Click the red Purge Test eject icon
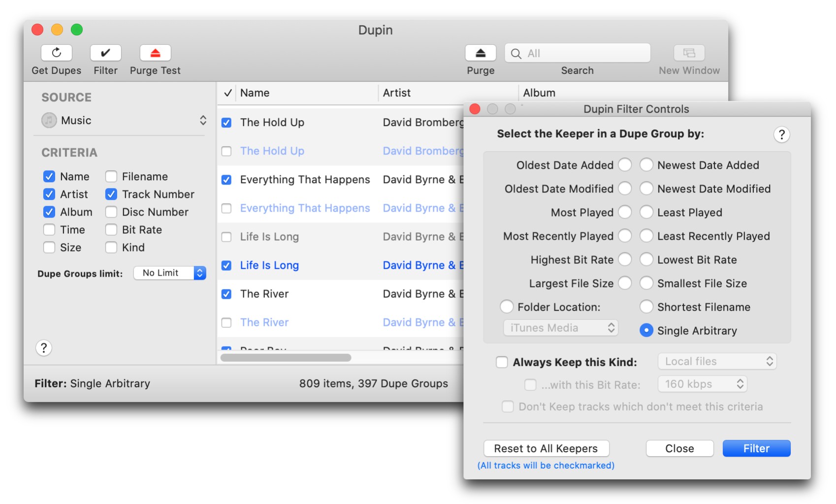 (155, 53)
